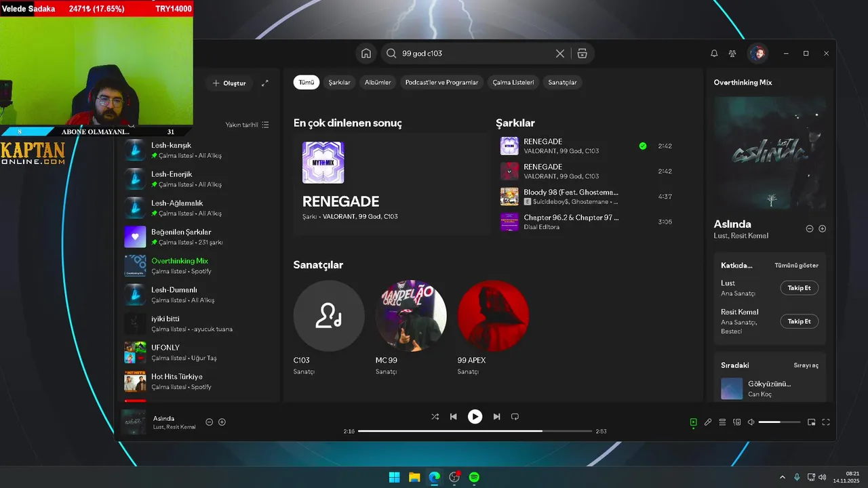Open the mini player icon
This screenshot has height=488, width=868.
click(811, 422)
